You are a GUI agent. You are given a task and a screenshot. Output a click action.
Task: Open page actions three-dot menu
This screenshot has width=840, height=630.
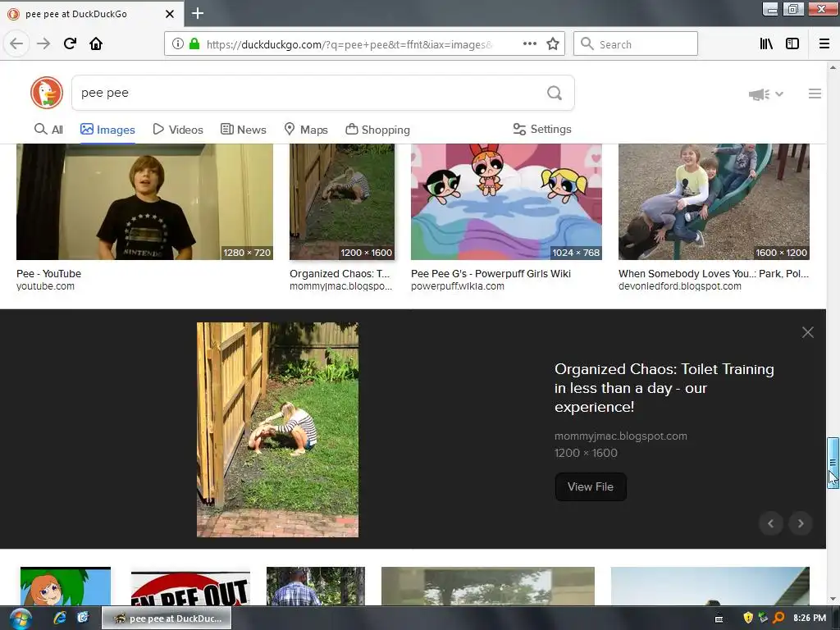point(530,44)
